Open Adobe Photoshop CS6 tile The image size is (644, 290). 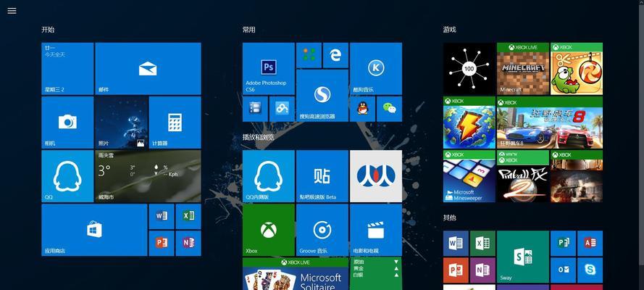click(269, 69)
